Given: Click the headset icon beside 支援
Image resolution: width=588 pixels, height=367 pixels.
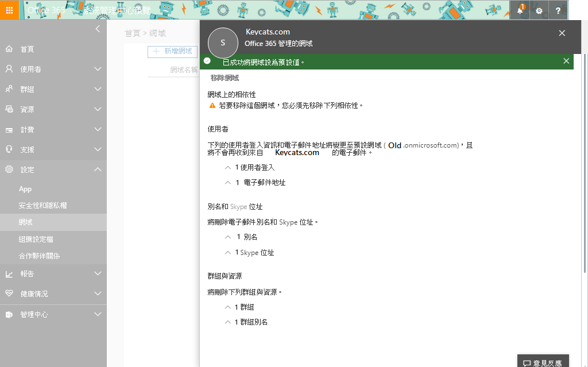Looking at the screenshot, I should click(9, 149).
